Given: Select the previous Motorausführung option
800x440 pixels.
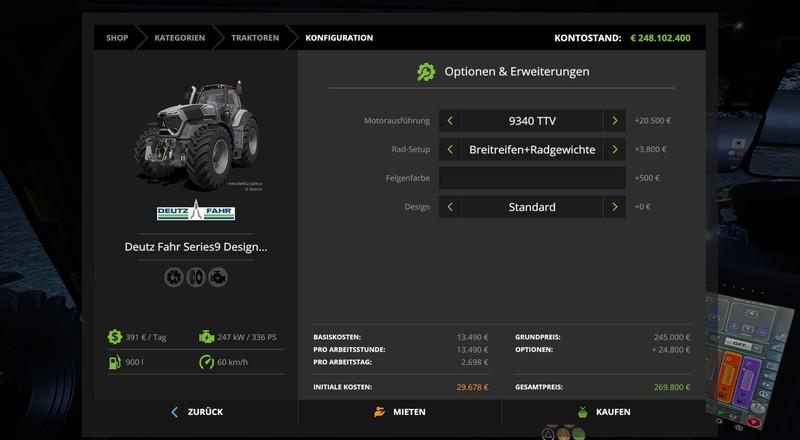Looking at the screenshot, I should tap(450, 121).
